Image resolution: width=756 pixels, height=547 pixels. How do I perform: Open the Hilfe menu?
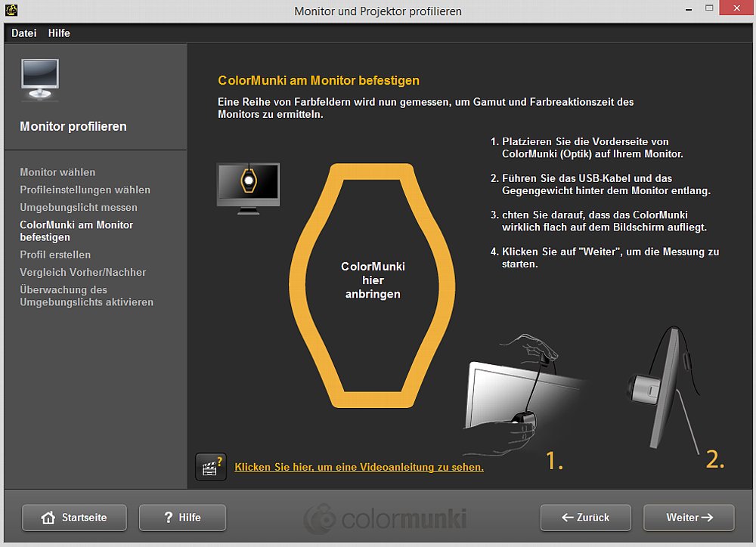(59, 33)
